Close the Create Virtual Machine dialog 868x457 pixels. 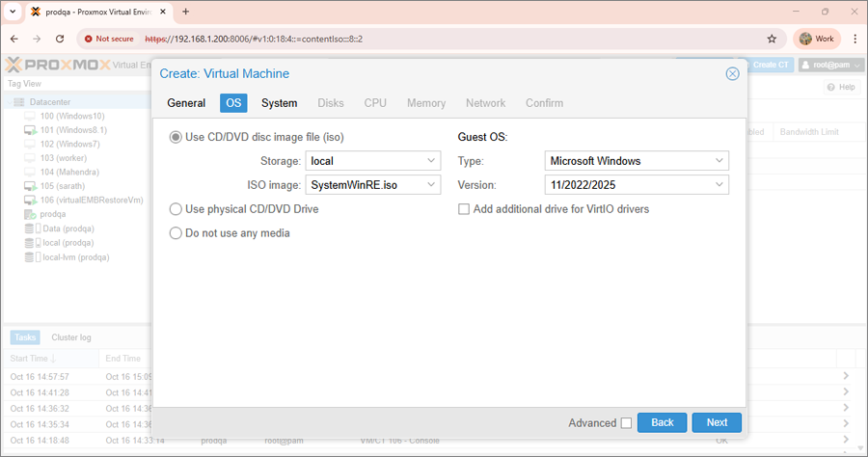tap(732, 73)
